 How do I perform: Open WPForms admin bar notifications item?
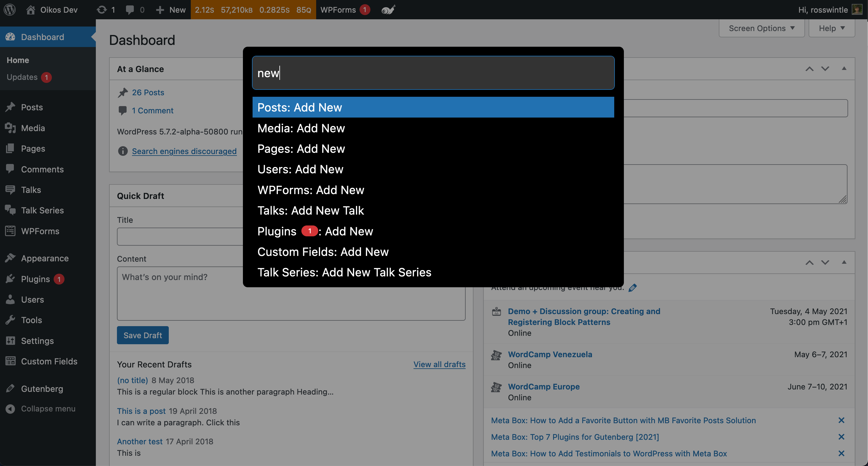click(x=345, y=10)
